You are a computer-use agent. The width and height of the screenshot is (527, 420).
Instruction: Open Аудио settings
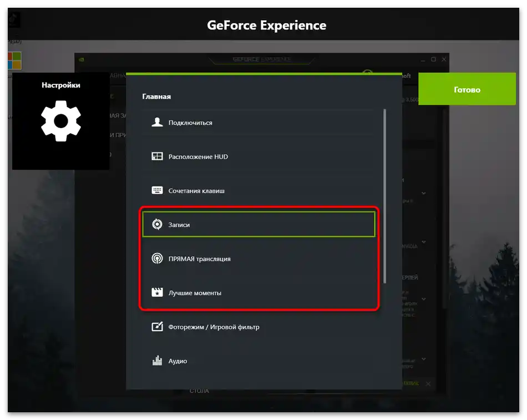click(x=259, y=361)
